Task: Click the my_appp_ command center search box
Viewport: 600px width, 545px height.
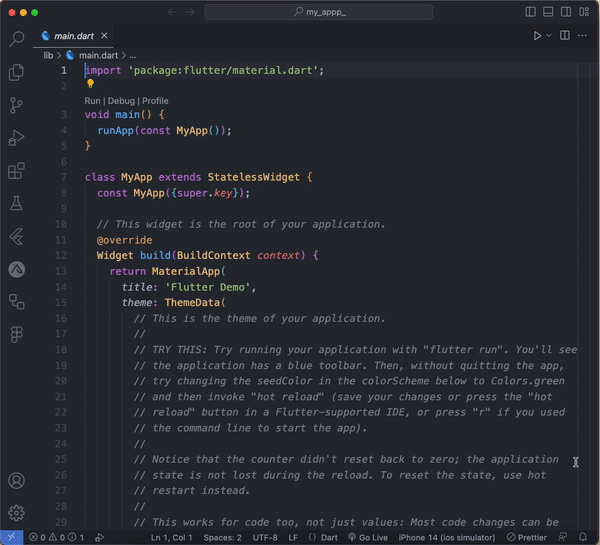Action: [x=319, y=12]
